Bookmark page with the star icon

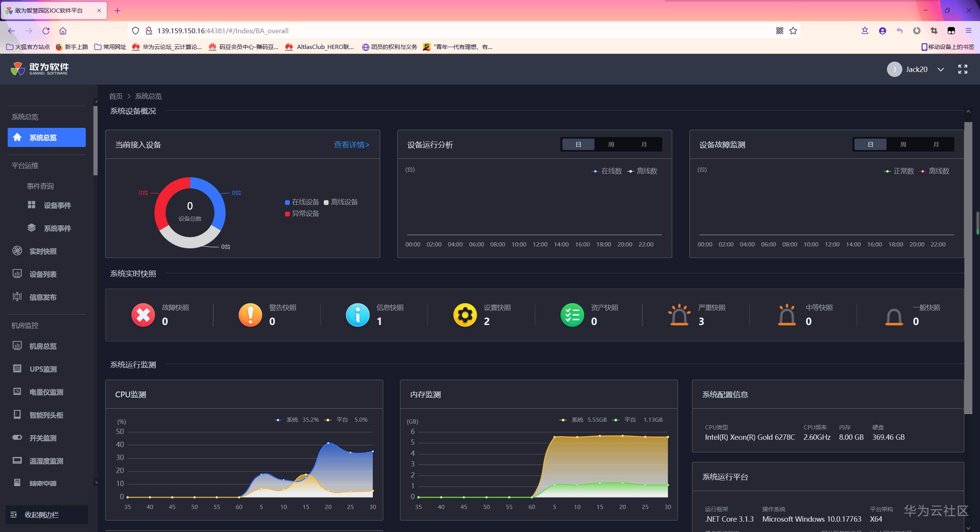pyautogui.click(x=793, y=31)
